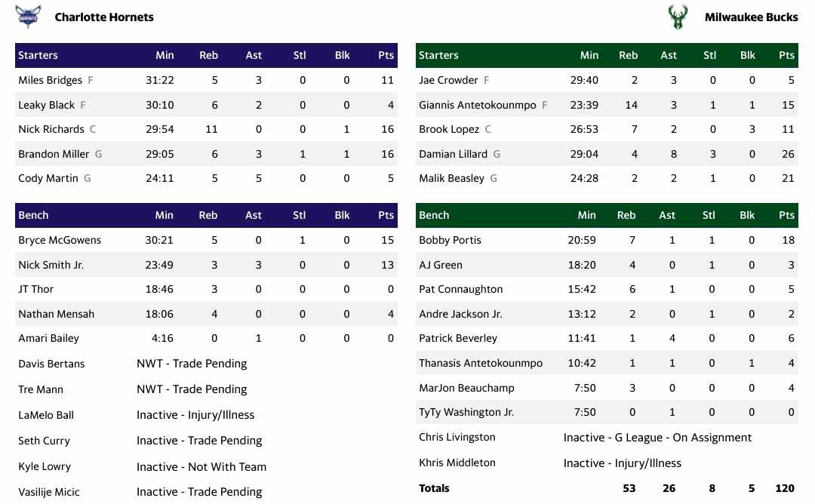Click on Brandon Miller's name

click(54, 154)
